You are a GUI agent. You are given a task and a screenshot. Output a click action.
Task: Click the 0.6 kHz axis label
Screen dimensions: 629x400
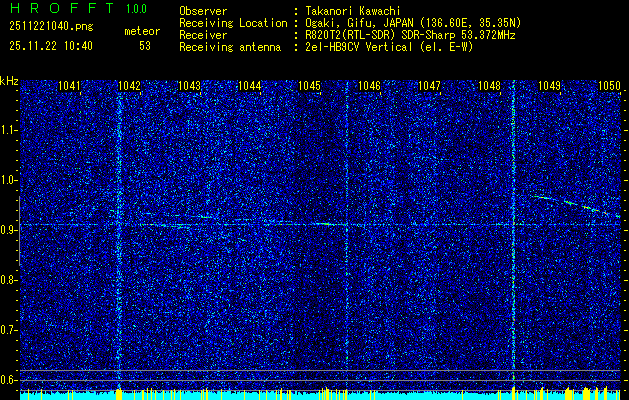tap(8, 380)
